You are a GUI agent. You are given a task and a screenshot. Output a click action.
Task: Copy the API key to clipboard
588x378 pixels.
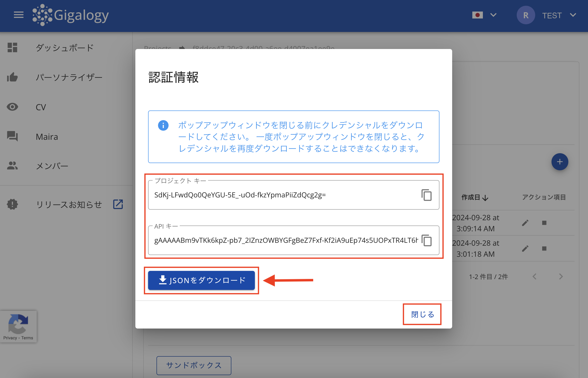(427, 241)
